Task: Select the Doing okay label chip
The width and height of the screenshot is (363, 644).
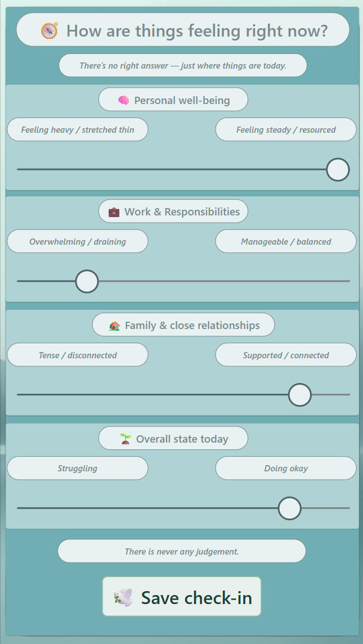Action: (x=285, y=468)
